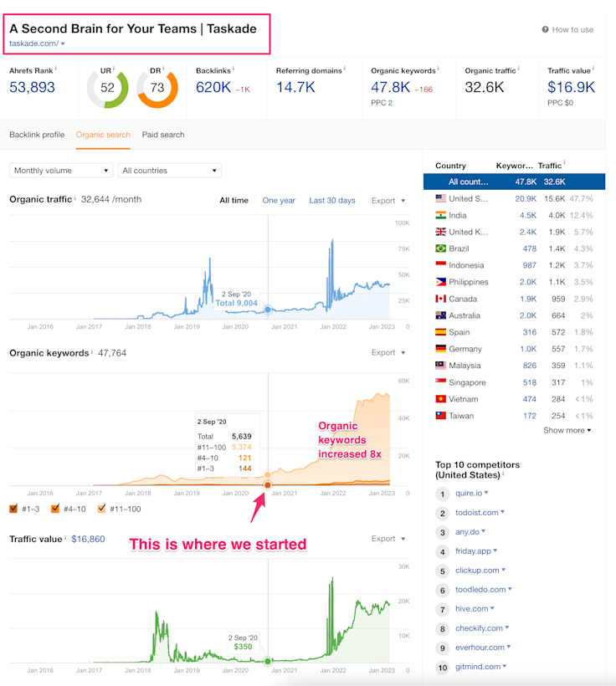Toggle the #4–10 keyword positions checkbox
Viewport: 616px width, 686px height.
pyautogui.click(x=55, y=509)
